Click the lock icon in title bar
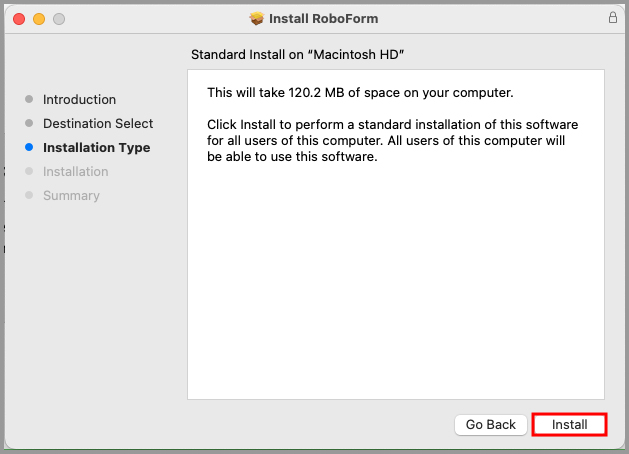This screenshot has height=454, width=629. click(x=613, y=18)
